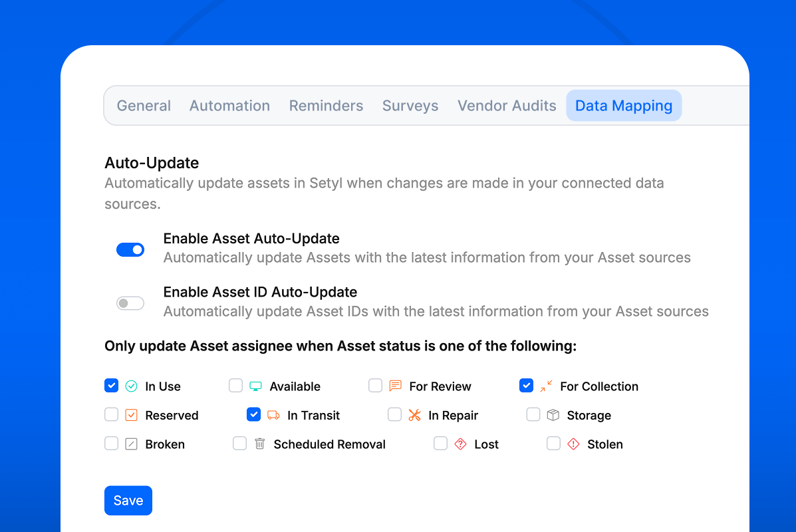Click the orange x-box icon next to Reserved
Image resolution: width=796 pixels, height=532 pixels.
coord(131,415)
